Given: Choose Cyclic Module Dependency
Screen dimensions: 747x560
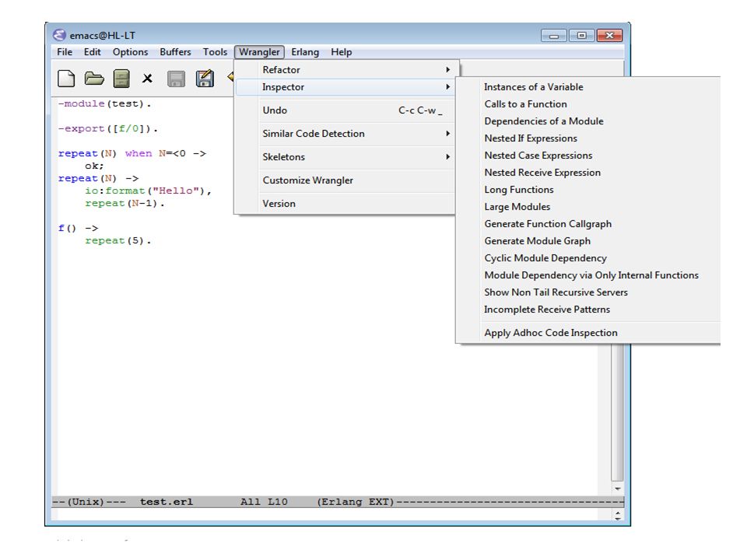Looking at the screenshot, I should 588,258.
